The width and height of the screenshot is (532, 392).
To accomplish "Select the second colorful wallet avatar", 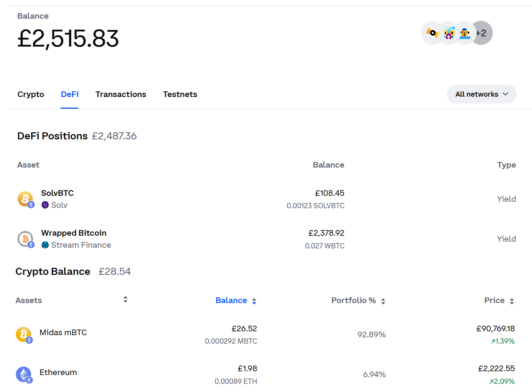I will click(x=449, y=33).
